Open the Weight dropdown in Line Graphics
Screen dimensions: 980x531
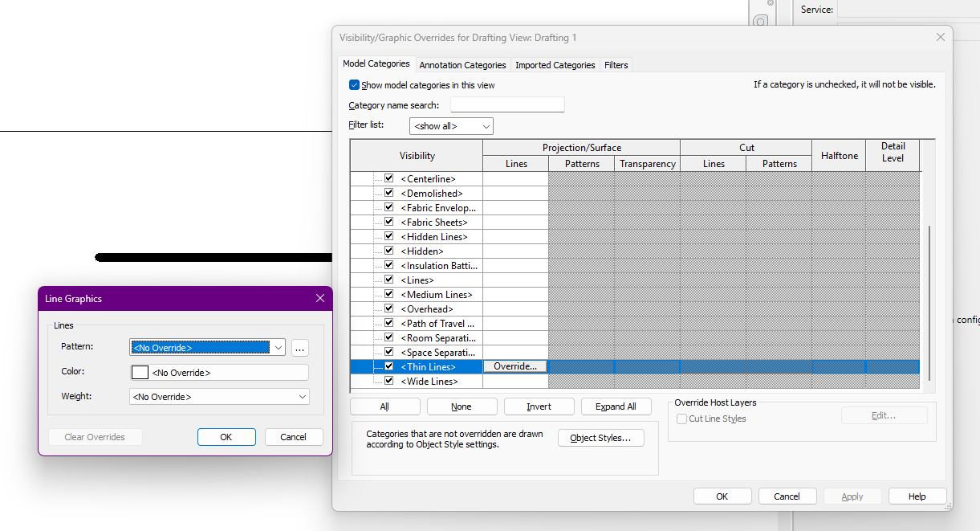pos(219,397)
